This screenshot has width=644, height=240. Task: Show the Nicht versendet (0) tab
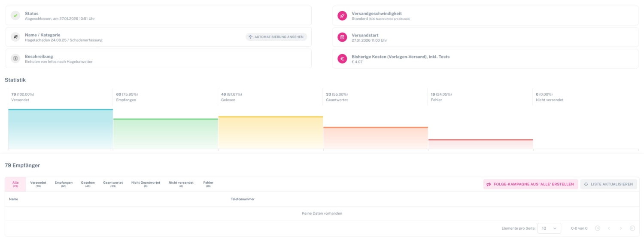click(181, 184)
